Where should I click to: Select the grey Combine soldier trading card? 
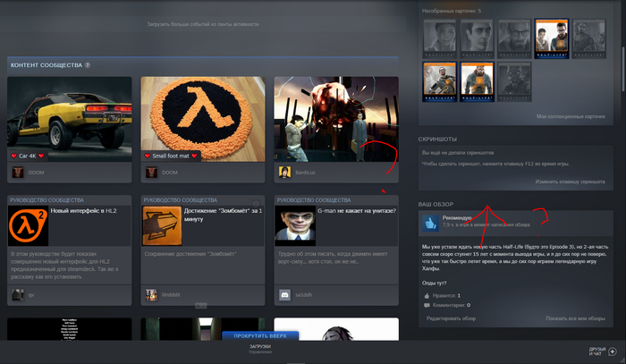click(514, 81)
